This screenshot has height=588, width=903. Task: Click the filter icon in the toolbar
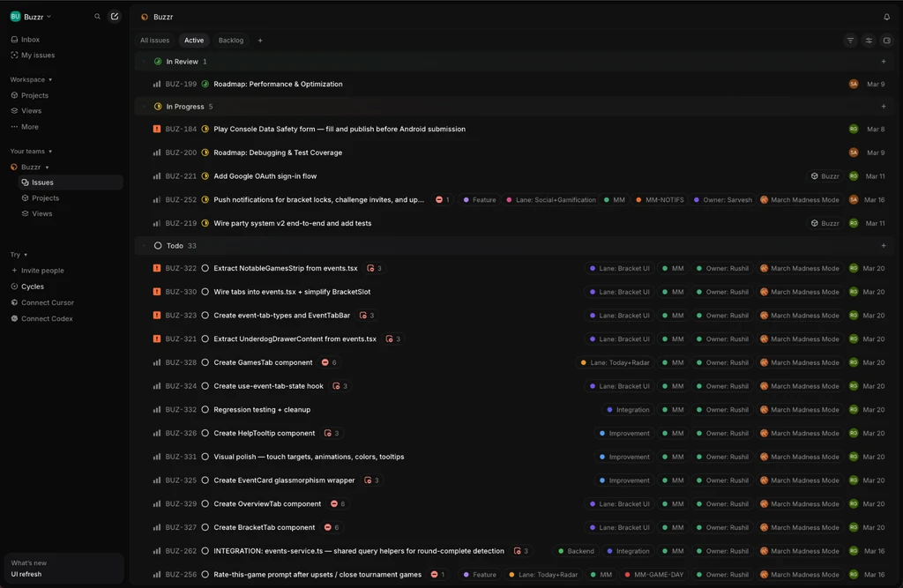pyautogui.click(x=850, y=41)
